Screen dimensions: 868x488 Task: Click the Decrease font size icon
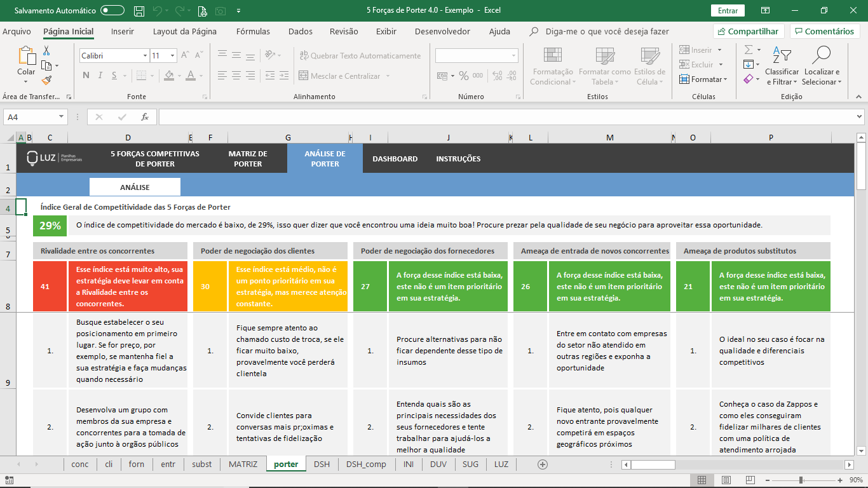point(199,56)
